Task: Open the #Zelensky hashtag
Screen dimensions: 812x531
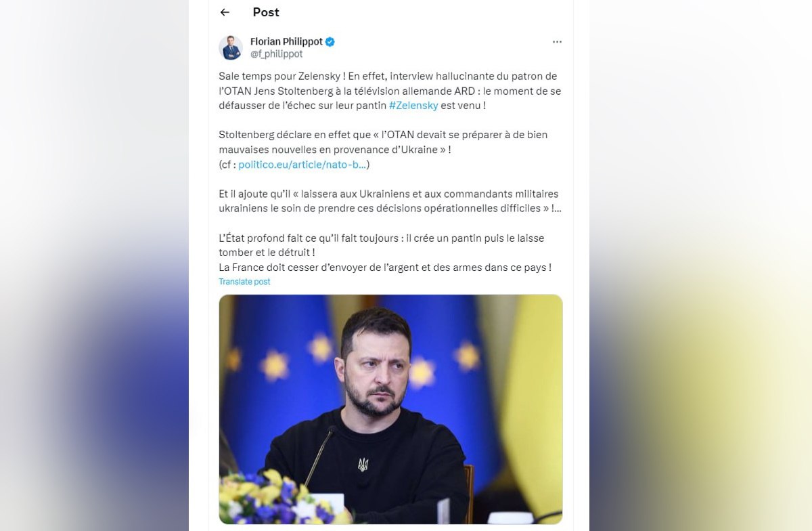Action: [413, 106]
